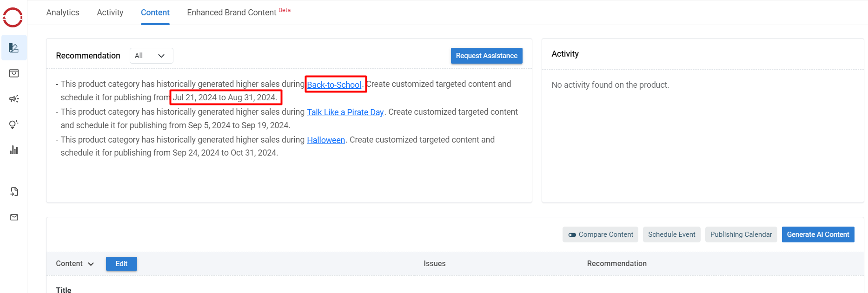This screenshot has height=293, width=868.
Task: Follow the Halloween link
Action: click(x=326, y=140)
